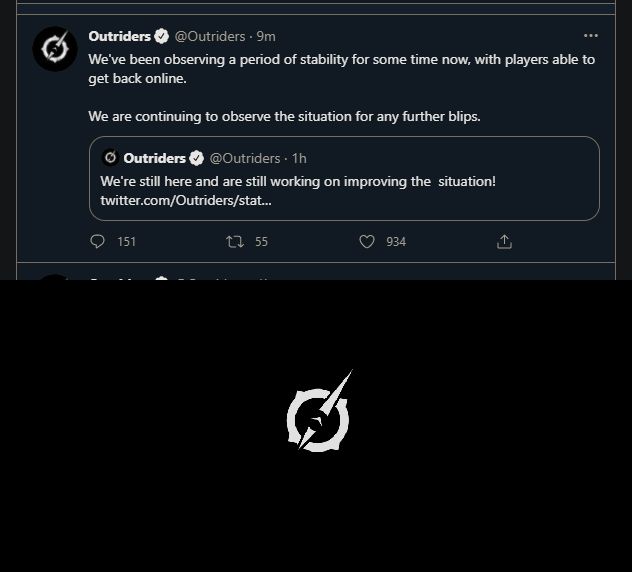
Task: Click the Outriders name in quoted tweet
Action: (154, 158)
